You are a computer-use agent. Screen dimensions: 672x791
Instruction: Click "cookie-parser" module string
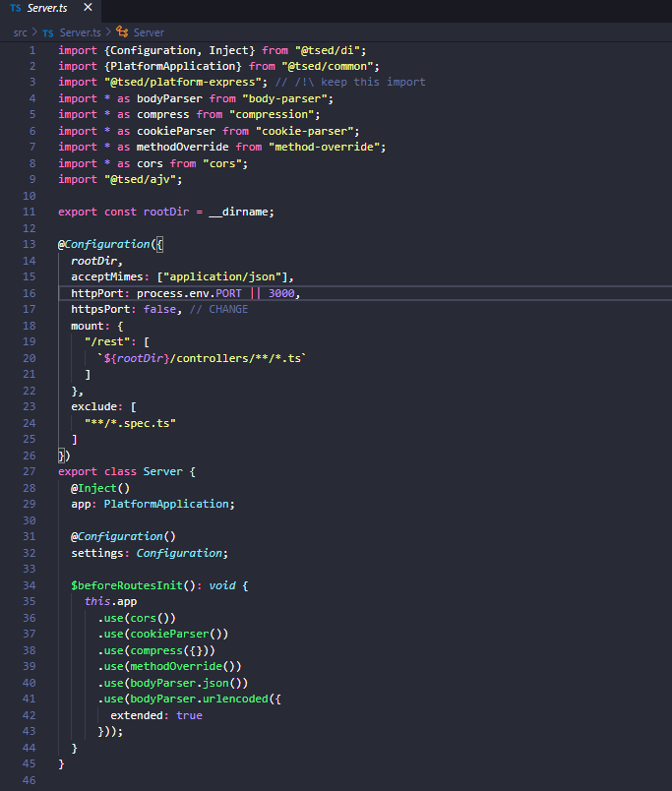(304, 131)
